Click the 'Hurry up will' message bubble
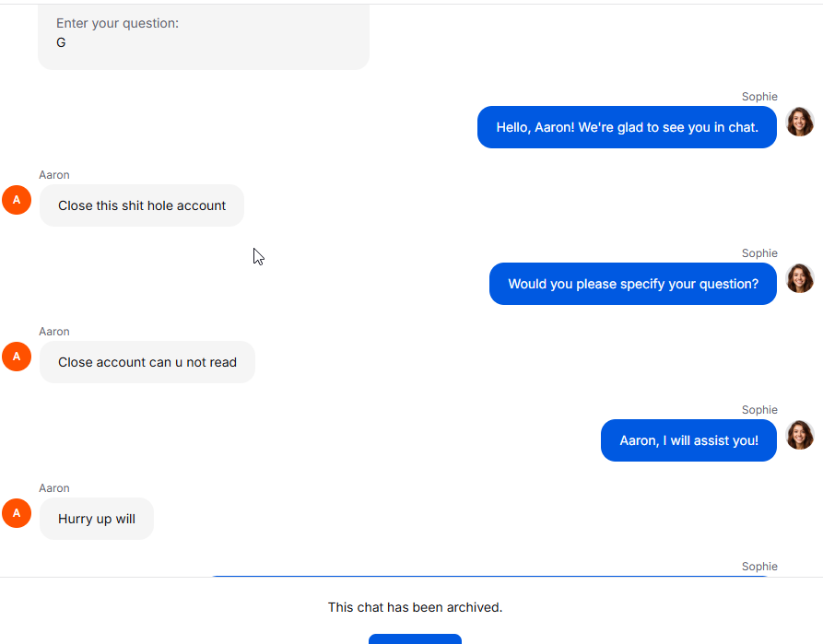Viewport: 823px width, 644px height. pyautogui.click(x=97, y=519)
